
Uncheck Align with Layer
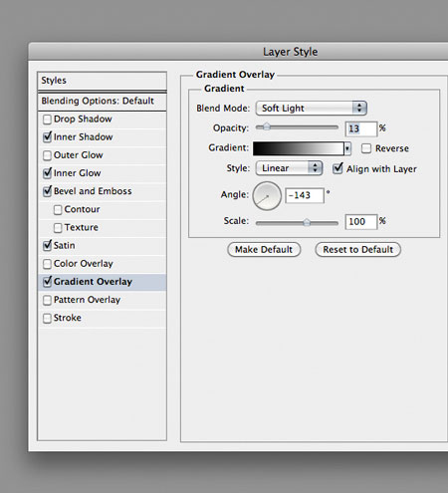coord(337,168)
